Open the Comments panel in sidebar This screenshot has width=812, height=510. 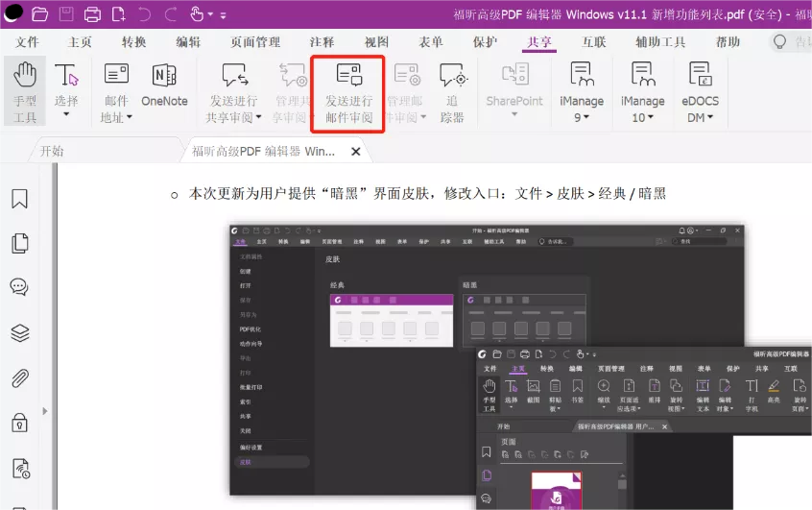pos(20,286)
